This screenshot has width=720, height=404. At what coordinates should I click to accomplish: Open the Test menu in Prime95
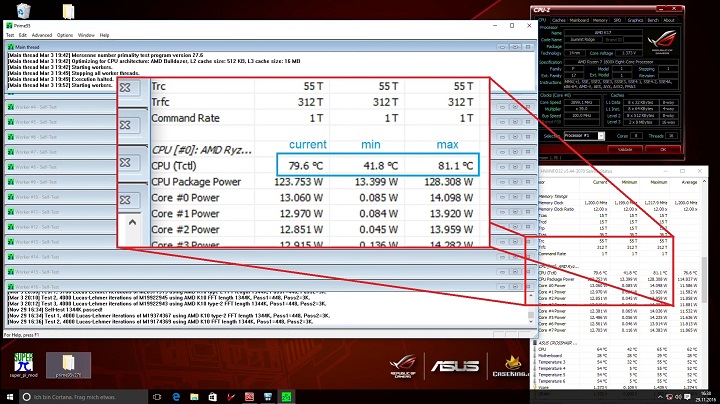10,35
